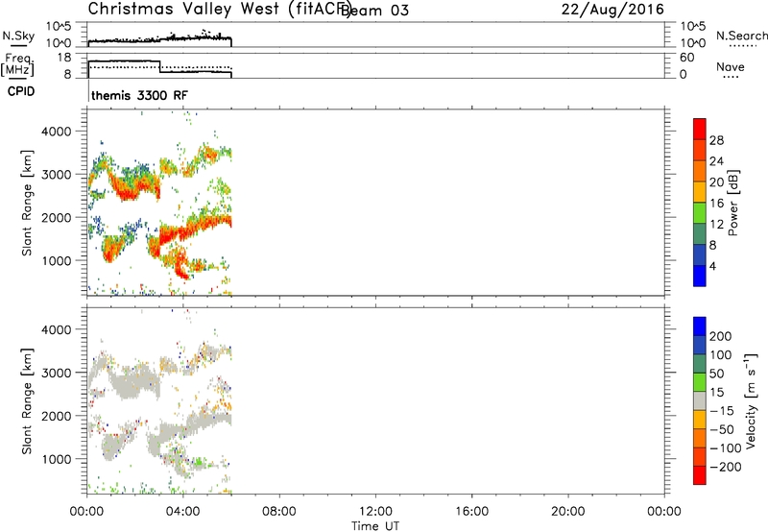Click the noise trace in the N.Sky panel
Screen dimensions: 768x532
tap(159, 39)
